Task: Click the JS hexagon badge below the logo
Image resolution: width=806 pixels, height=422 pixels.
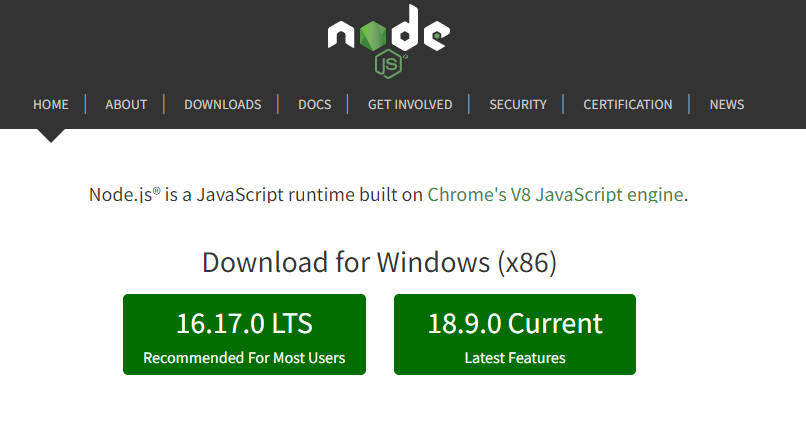Action: pos(388,65)
